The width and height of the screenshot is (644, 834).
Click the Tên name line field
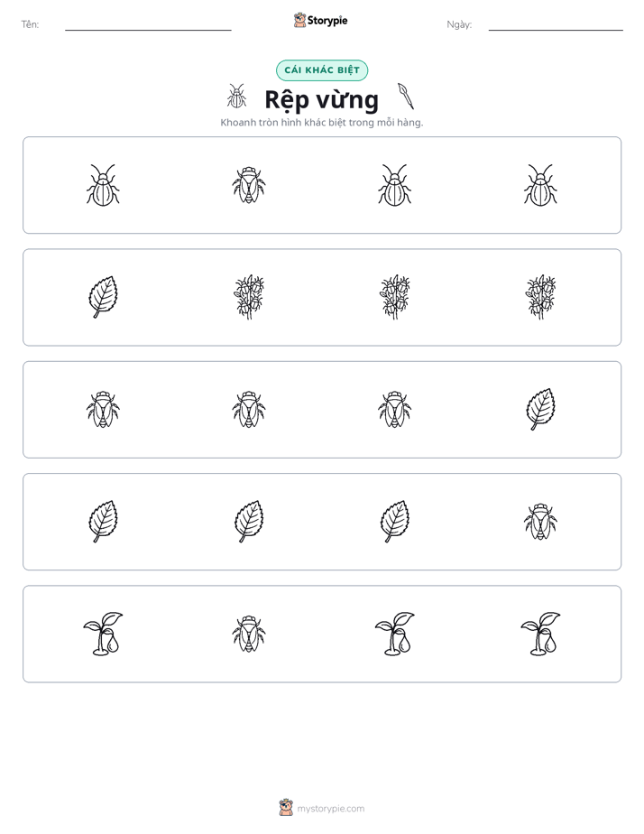click(x=148, y=24)
